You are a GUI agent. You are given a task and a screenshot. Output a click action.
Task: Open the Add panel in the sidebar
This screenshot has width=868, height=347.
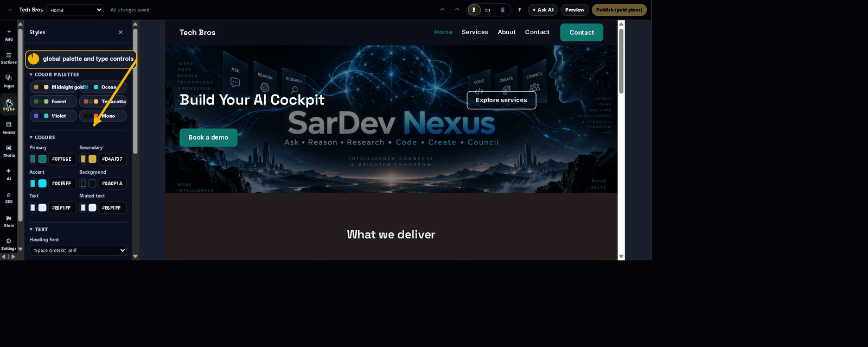click(9, 35)
